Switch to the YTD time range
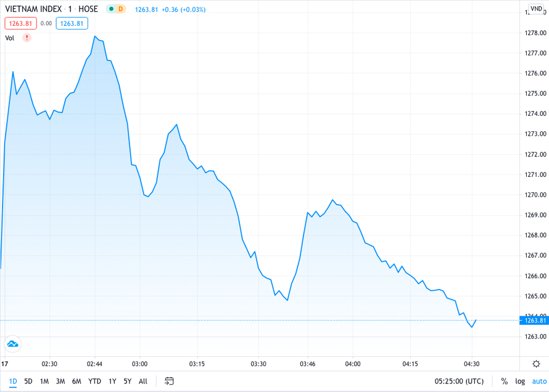This screenshot has width=549, height=392. tap(94, 382)
